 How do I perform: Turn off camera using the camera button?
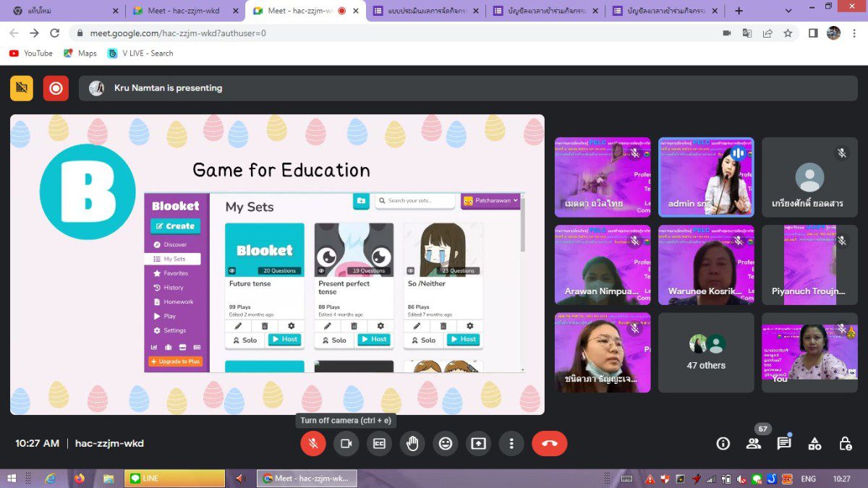pyautogui.click(x=346, y=443)
